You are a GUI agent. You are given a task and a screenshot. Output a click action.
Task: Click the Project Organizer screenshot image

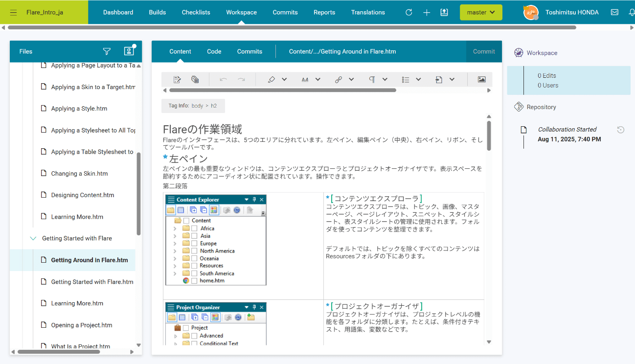(x=216, y=324)
